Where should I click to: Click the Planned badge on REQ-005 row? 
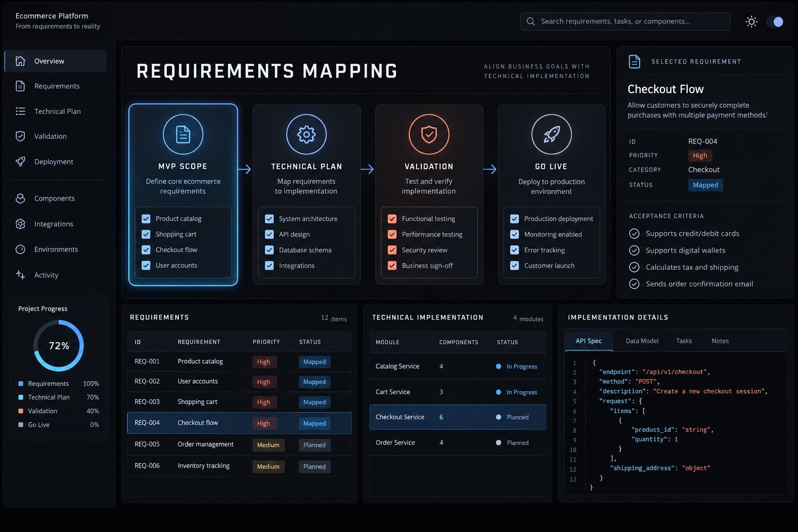(x=314, y=445)
